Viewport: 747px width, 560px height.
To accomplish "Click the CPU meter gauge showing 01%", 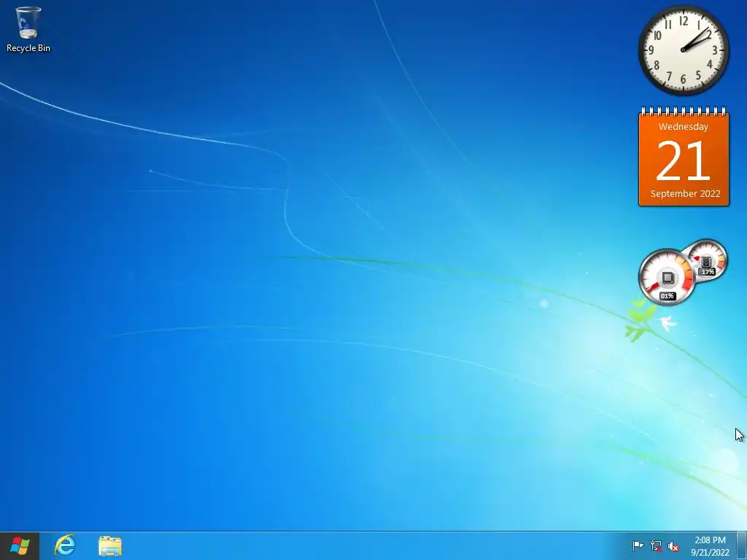I will pos(667,277).
